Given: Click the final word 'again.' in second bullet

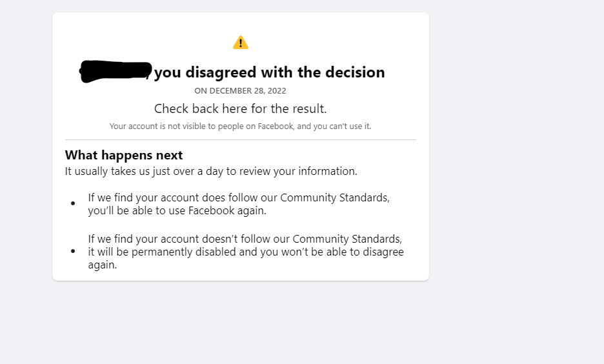Looking at the screenshot, I should pyautogui.click(x=103, y=265).
